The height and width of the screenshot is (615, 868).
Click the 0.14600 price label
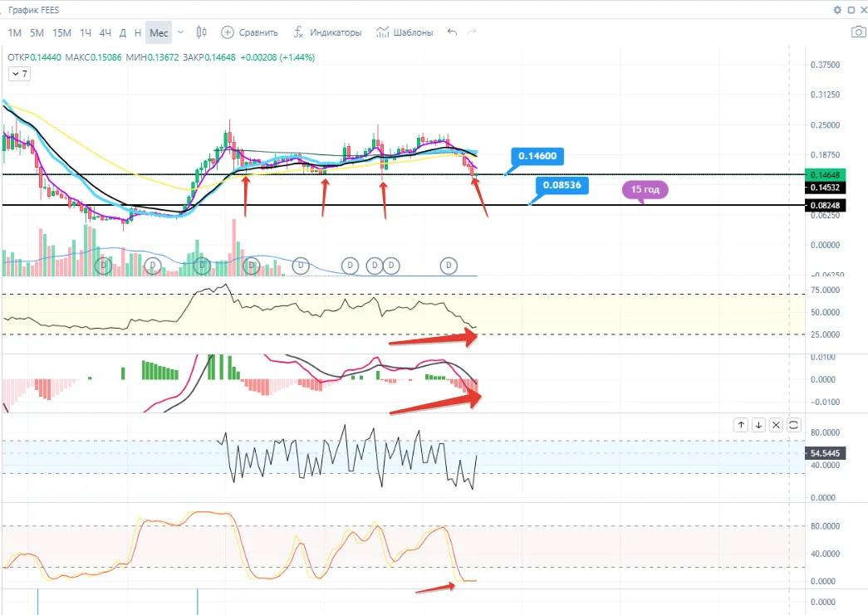(x=537, y=156)
